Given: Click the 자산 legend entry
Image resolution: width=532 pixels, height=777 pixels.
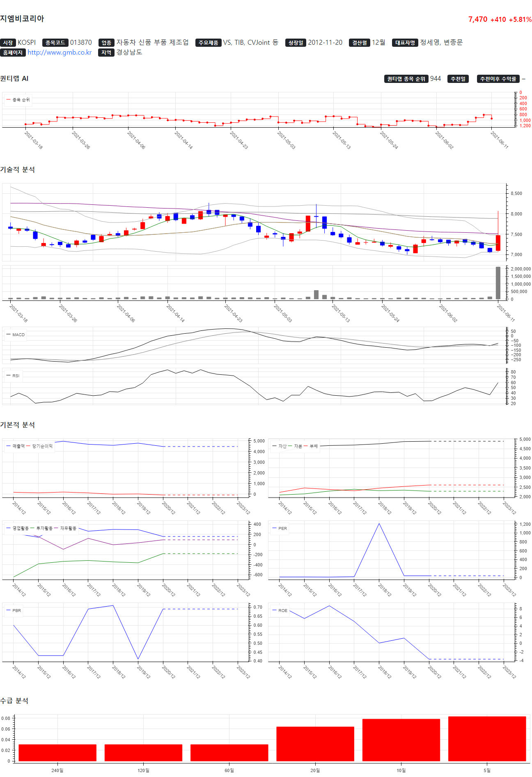Looking at the screenshot, I should [x=279, y=446].
